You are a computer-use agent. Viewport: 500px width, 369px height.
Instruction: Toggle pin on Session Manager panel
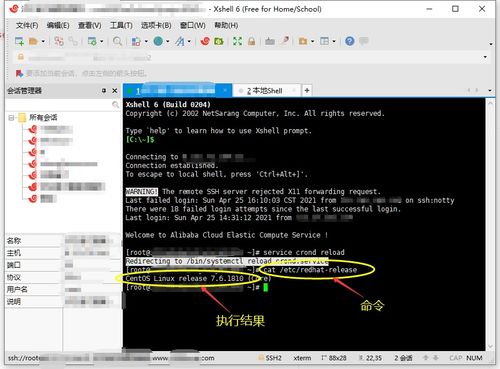104,91
